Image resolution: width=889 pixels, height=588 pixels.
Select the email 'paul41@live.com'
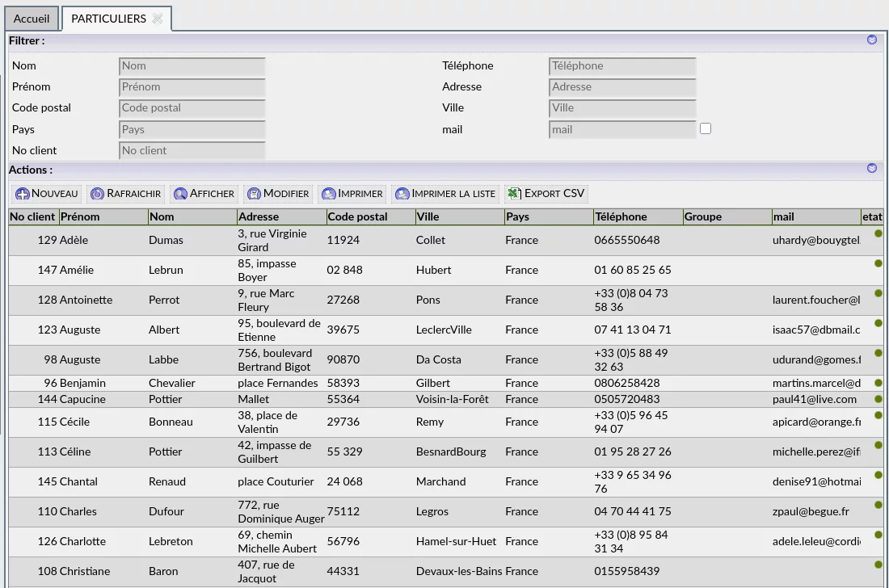(x=814, y=399)
